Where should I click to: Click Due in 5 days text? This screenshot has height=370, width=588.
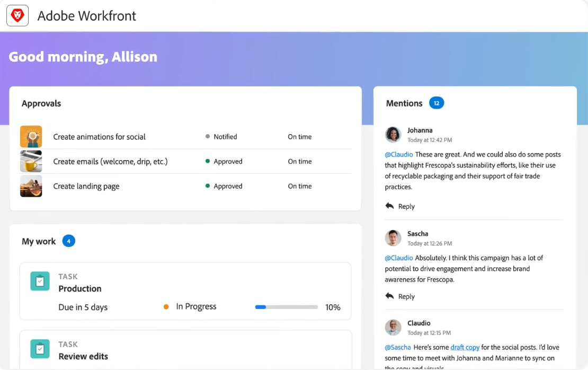(x=83, y=307)
